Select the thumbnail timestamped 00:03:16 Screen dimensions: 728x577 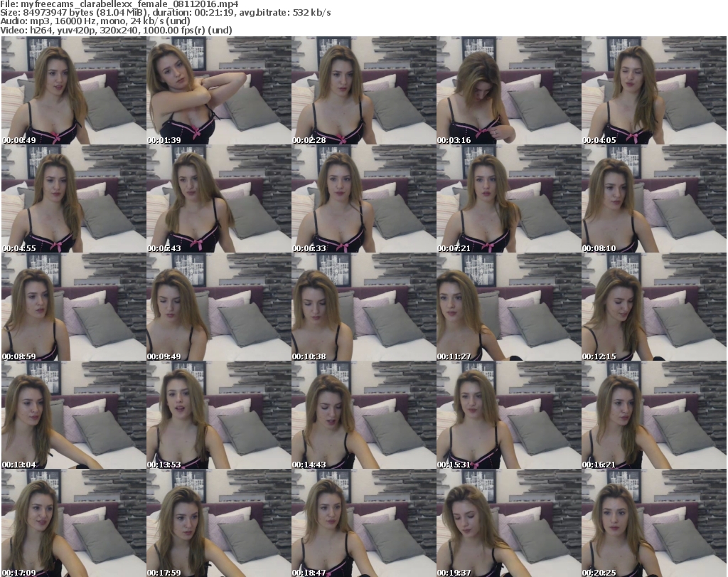click(x=508, y=90)
